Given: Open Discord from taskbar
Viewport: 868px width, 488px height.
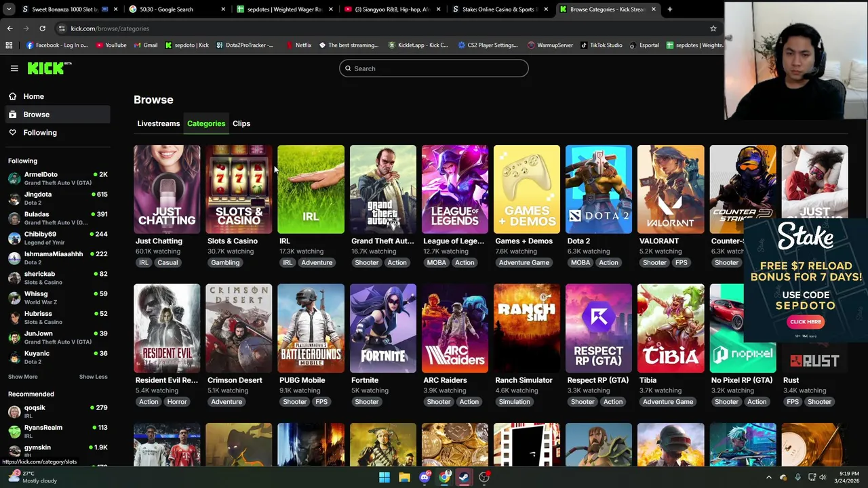Looking at the screenshot, I should (425, 477).
